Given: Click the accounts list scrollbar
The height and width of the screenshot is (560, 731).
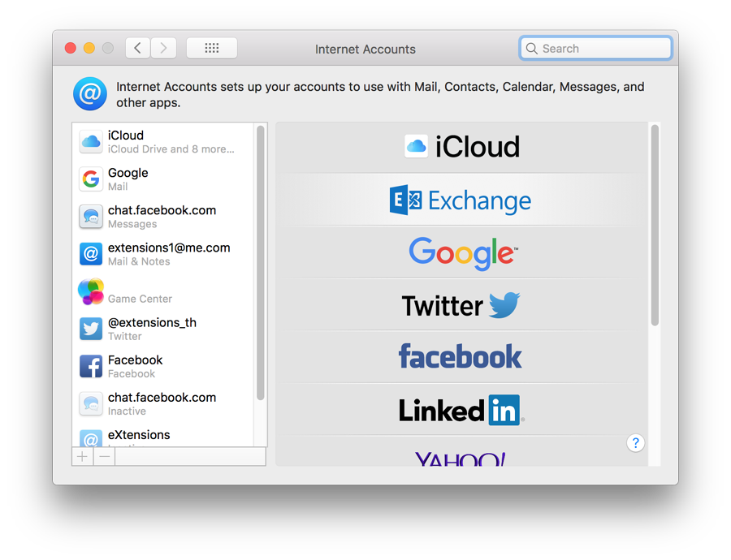Looking at the screenshot, I should click(x=260, y=263).
